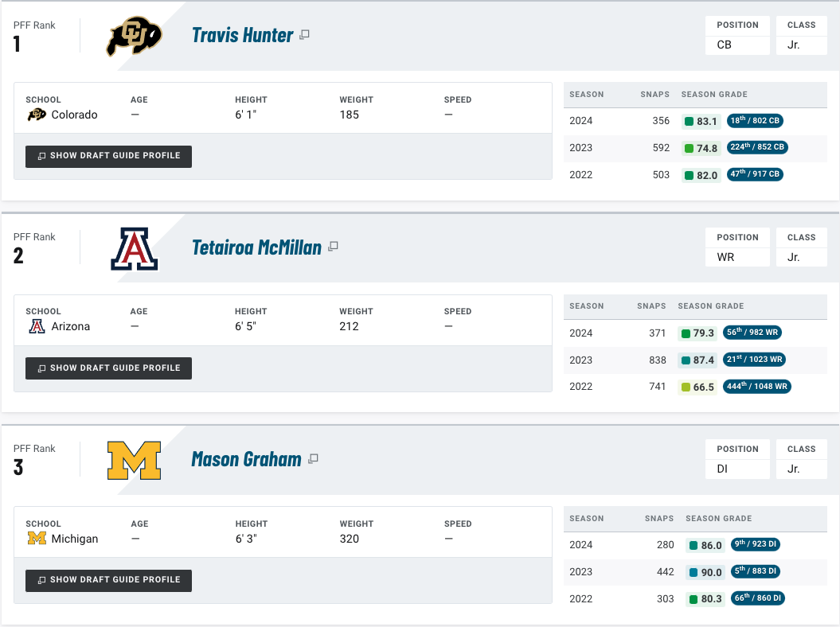The image size is (840, 627).
Task: Click the popout icon next to Mason Graham
Action: (313, 459)
